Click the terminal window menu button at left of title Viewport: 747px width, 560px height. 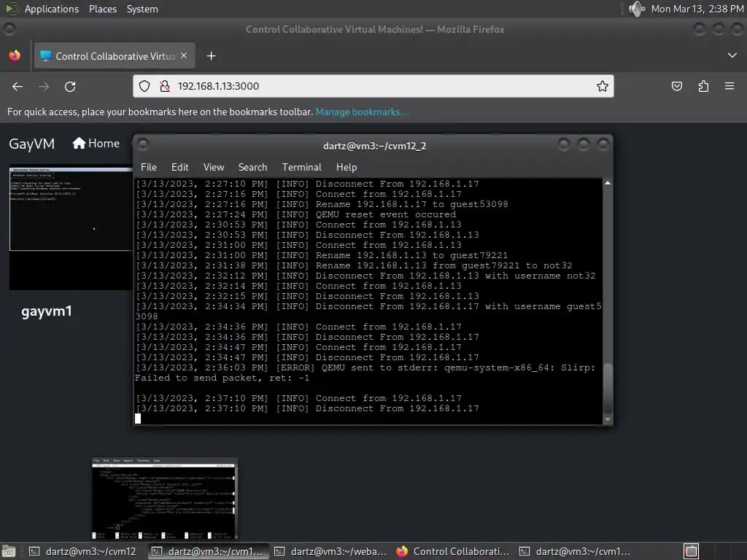pos(143,144)
